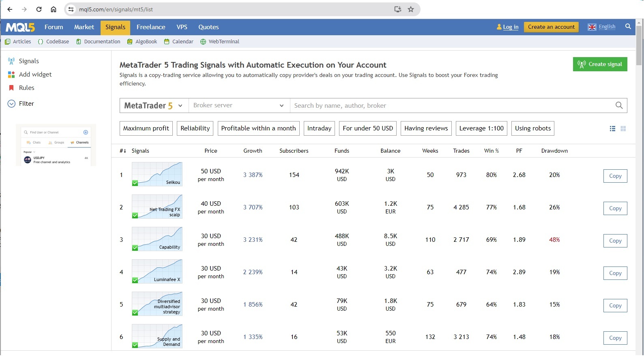Sort by the Subscribers column header
The width and height of the screenshot is (644, 356).
coord(294,151)
